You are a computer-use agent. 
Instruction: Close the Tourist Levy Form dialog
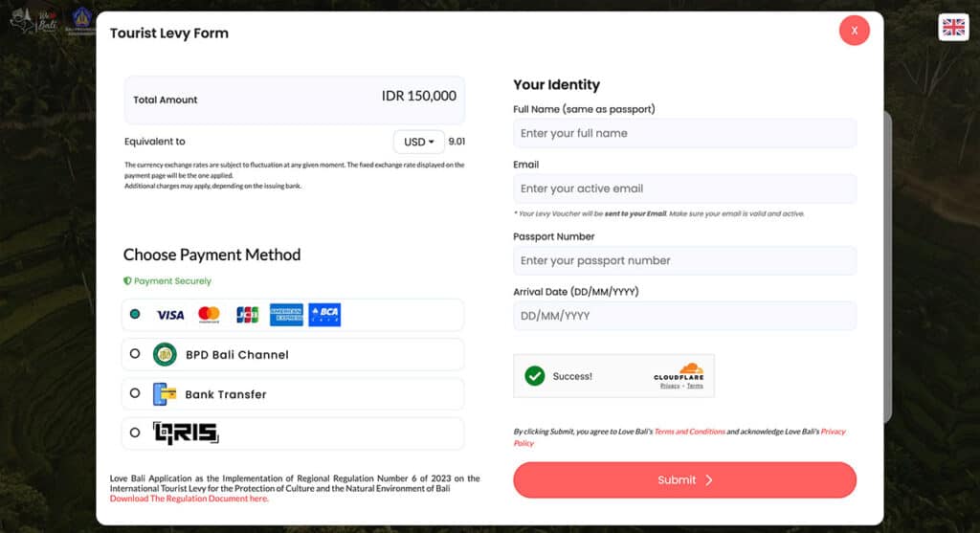(x=855, y=30)
